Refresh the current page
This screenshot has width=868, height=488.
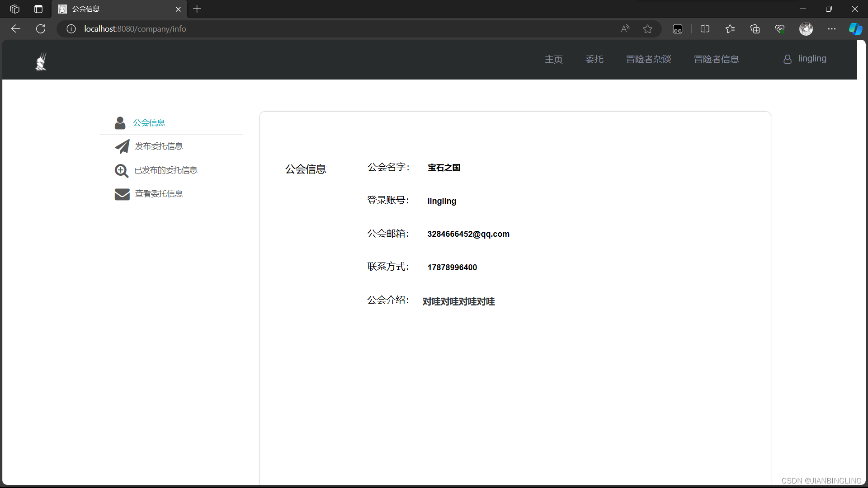(41, 29)
